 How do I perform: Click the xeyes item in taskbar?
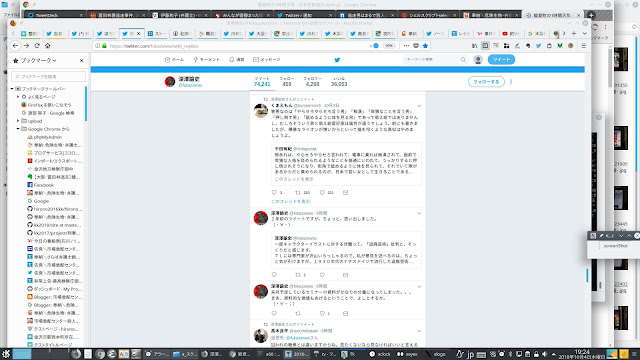[x=407, y=354]
